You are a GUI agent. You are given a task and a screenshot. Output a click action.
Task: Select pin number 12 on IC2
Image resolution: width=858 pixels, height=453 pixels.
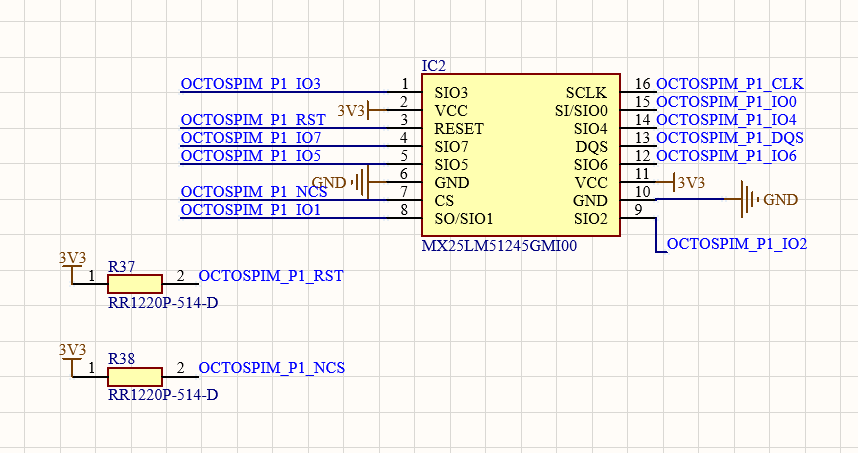point(642,156)
